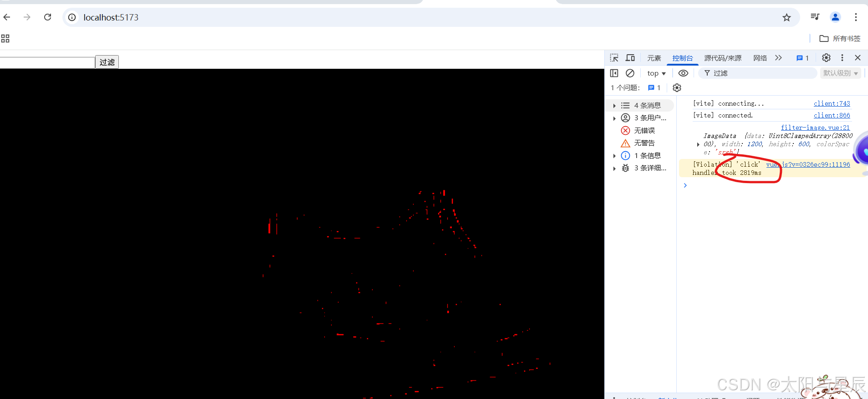
Task: Click the filtered red-on-black canvas image
Action: (x=302, y=234)
